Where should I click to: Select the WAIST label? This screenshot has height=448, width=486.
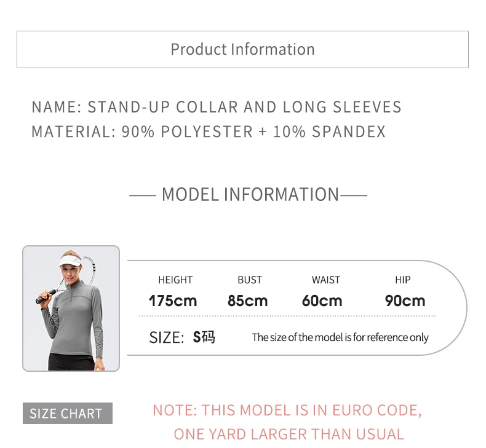(326, 280)
